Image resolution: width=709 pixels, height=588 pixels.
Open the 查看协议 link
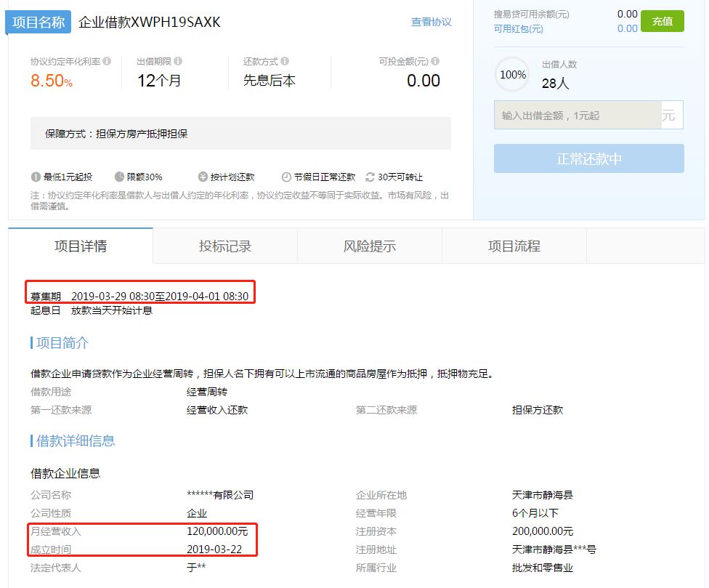point(431,22)
